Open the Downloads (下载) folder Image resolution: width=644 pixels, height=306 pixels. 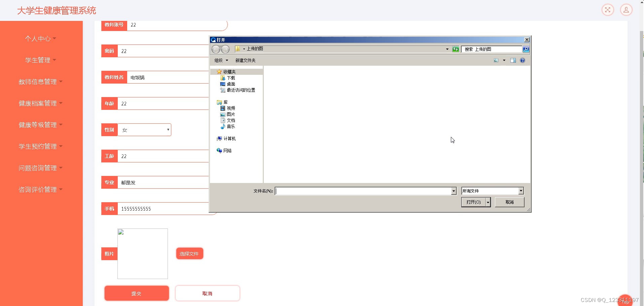click(x=228, y=78)
